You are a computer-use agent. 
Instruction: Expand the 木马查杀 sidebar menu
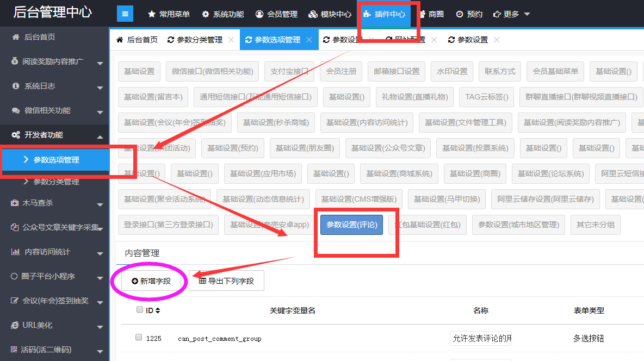point(100,204)
